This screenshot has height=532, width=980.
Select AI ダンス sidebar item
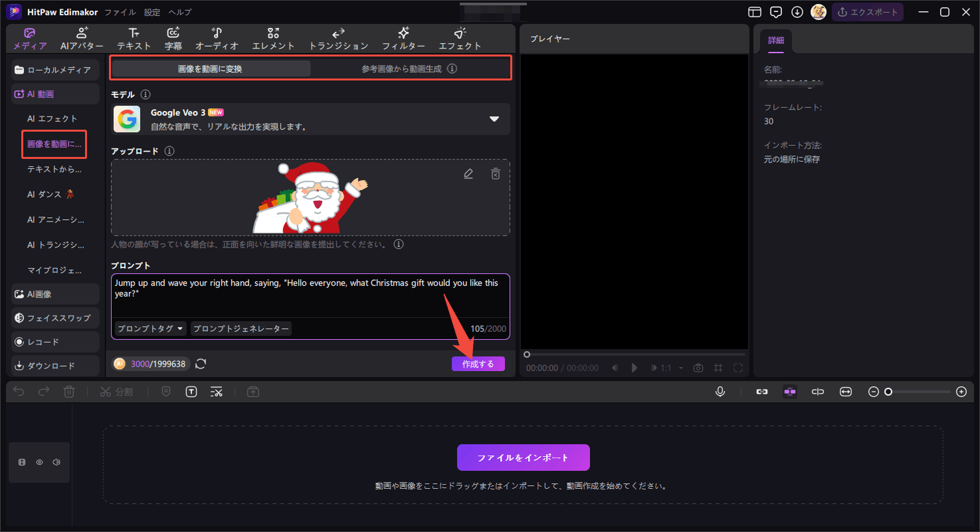[x=51, y=195]
